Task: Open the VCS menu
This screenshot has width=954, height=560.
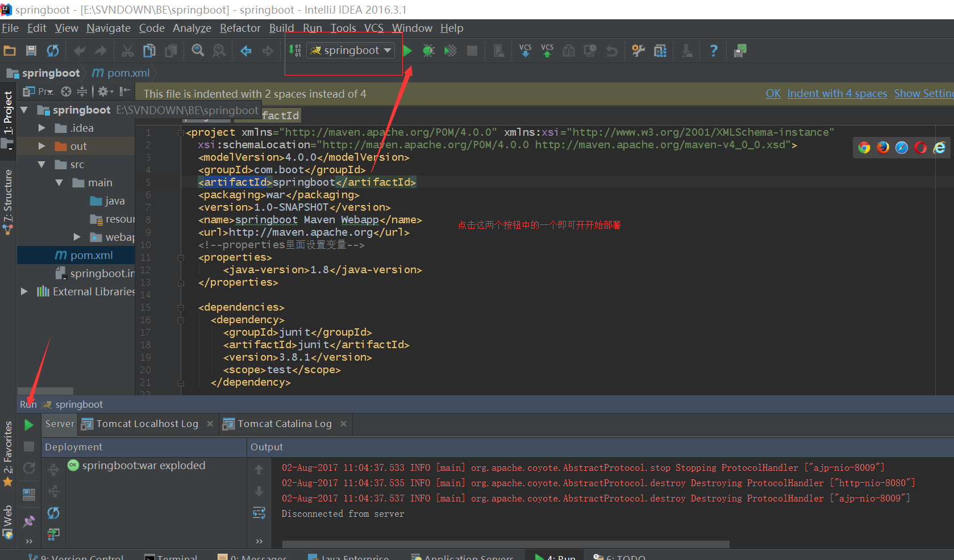Action: 373,28
